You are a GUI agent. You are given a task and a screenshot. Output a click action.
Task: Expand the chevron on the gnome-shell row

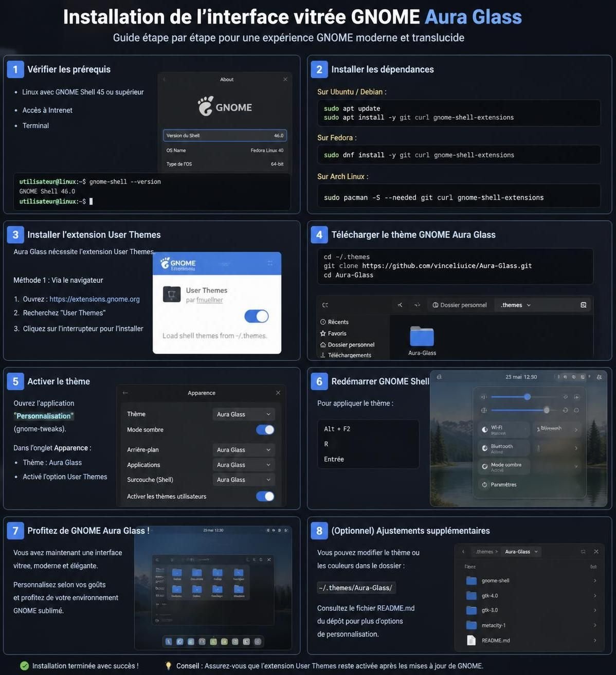[x=595, y=580]
